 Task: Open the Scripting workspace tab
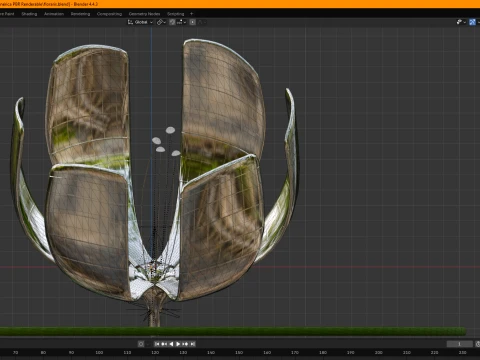pos(176,14)
